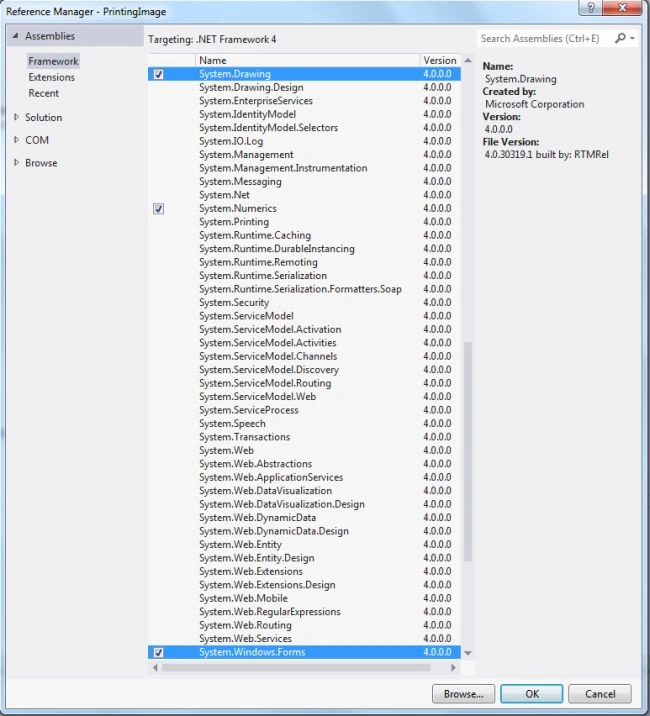The width and height of the screenshot is (650, 716).
Task: Sort list by Version column header
Action: click(x=440, y=60)
